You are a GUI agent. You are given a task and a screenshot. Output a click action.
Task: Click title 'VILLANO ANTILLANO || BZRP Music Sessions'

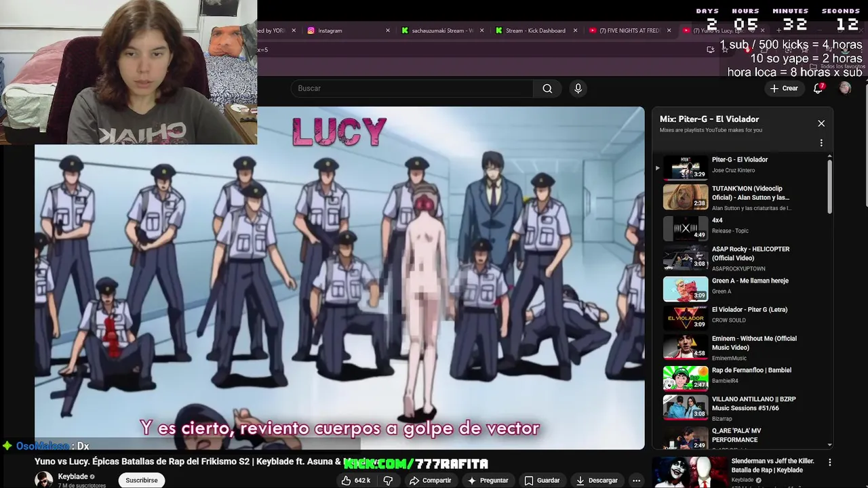753,404
